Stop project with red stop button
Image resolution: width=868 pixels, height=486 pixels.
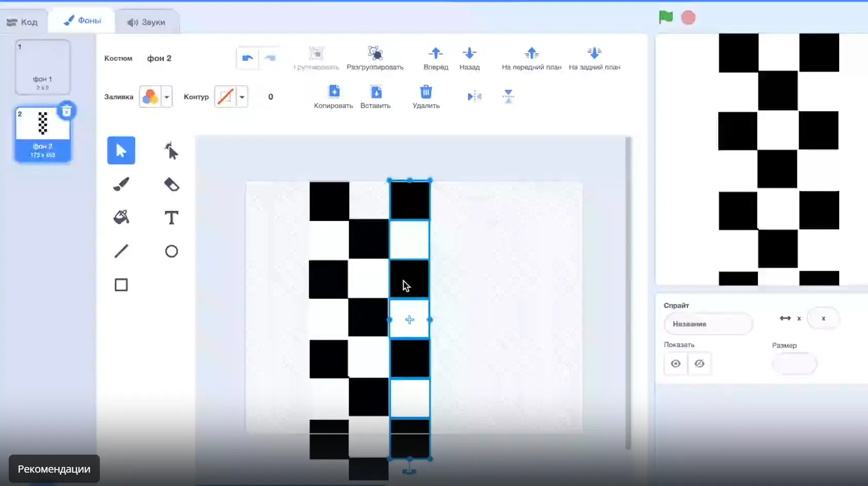click(x=688, y=18)
